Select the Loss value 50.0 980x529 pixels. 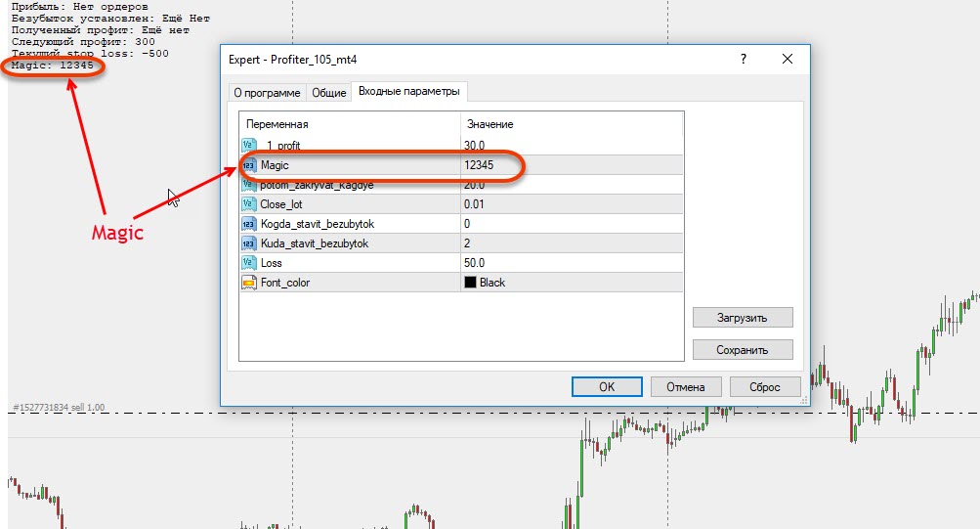coord(475,263)
